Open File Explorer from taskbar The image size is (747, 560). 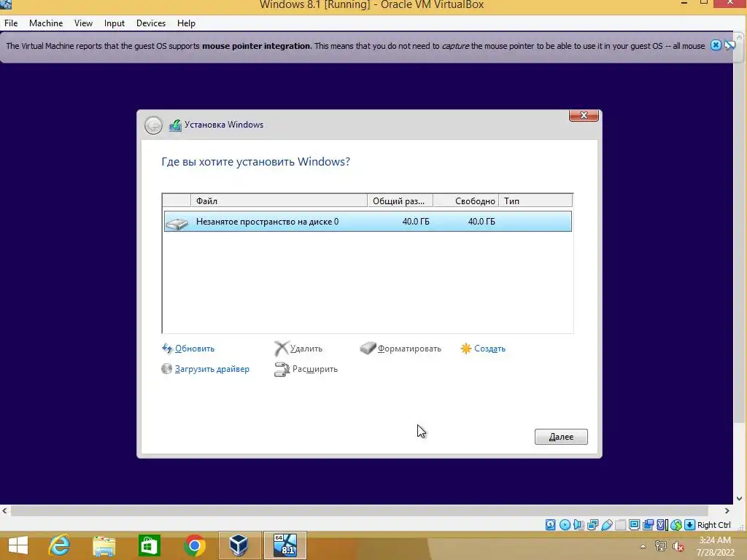pos(104,545)
